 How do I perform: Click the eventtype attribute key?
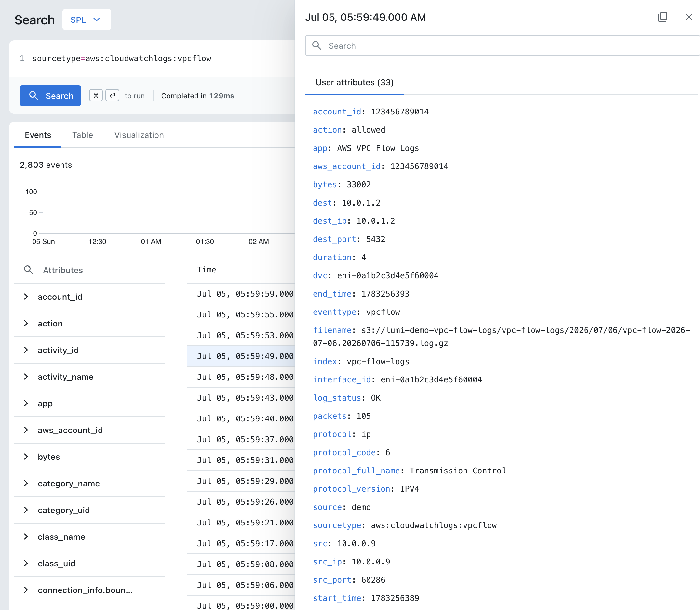pyautogui.click(x=334, y=312)
